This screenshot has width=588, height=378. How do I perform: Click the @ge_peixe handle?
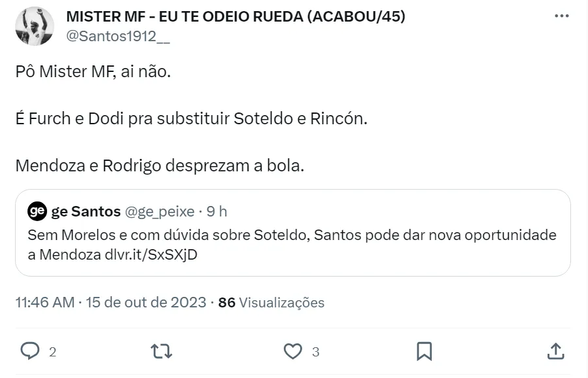pos(159,211)
